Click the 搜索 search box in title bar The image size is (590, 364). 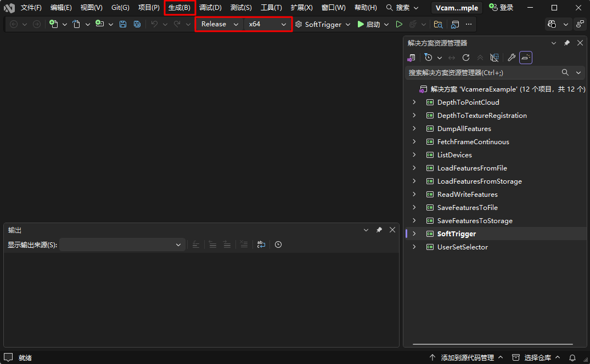402,8
